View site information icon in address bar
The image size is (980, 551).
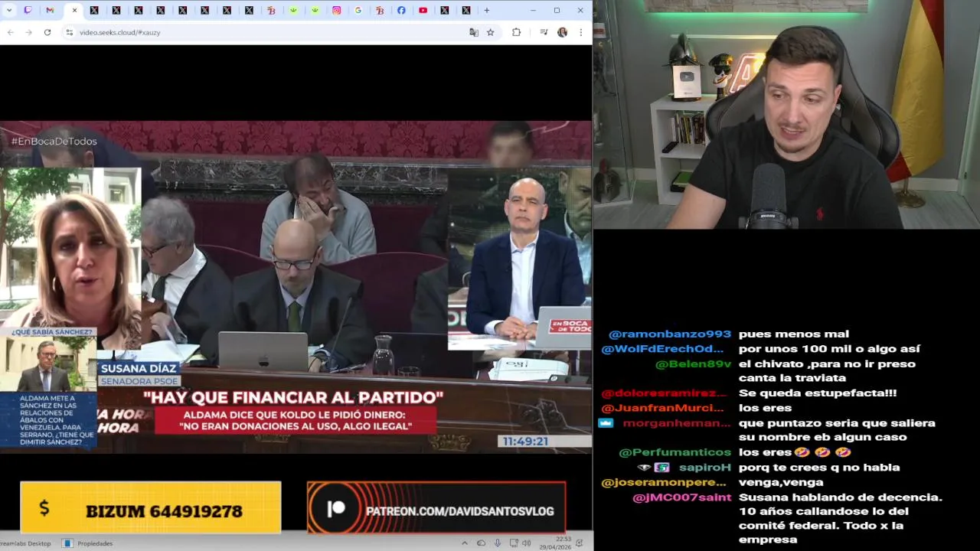[x=69, y=32]
